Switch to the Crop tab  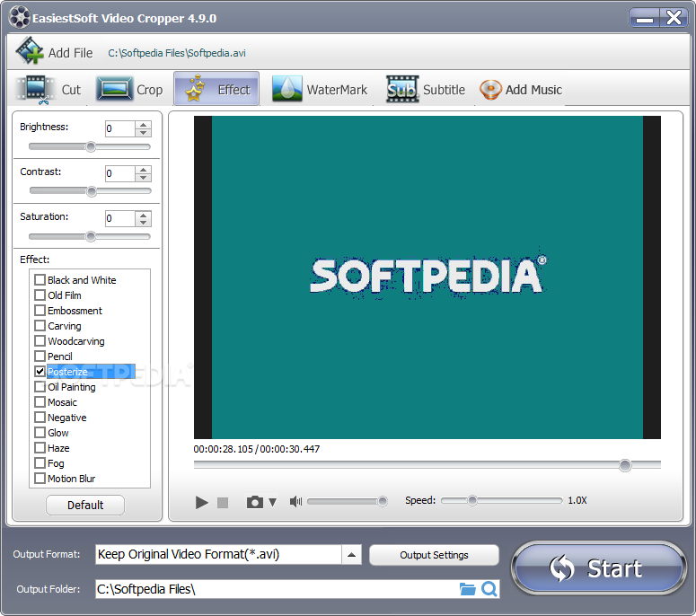pos(129,90)
